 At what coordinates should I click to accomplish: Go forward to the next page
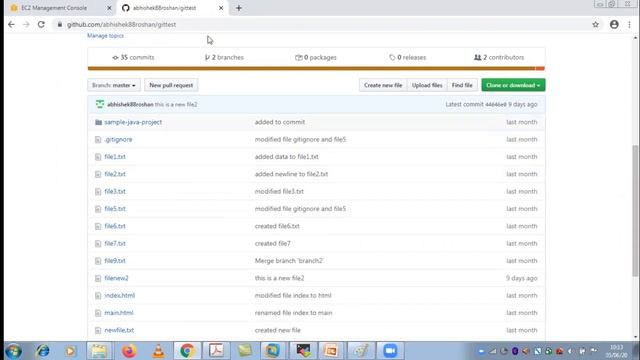pyautogui.click(x=26, y=24)
